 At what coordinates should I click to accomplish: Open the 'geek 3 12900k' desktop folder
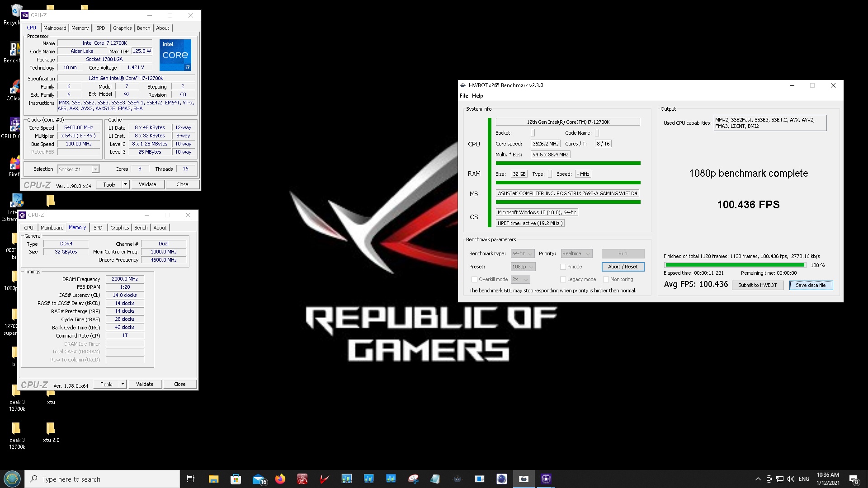click(17, 436)
